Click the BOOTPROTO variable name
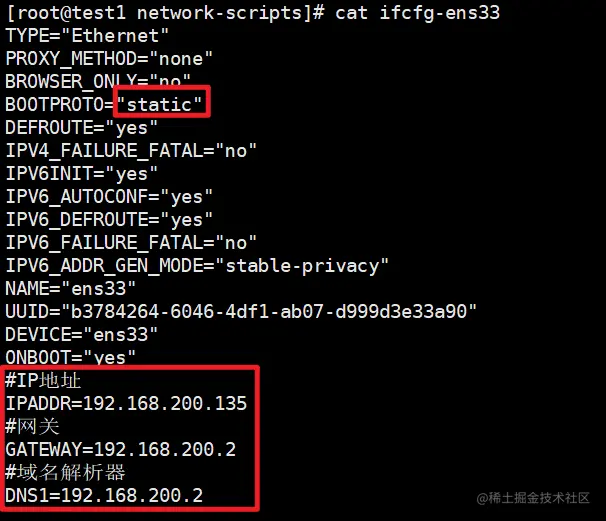The image size is (606, 521). click(54, 105)
